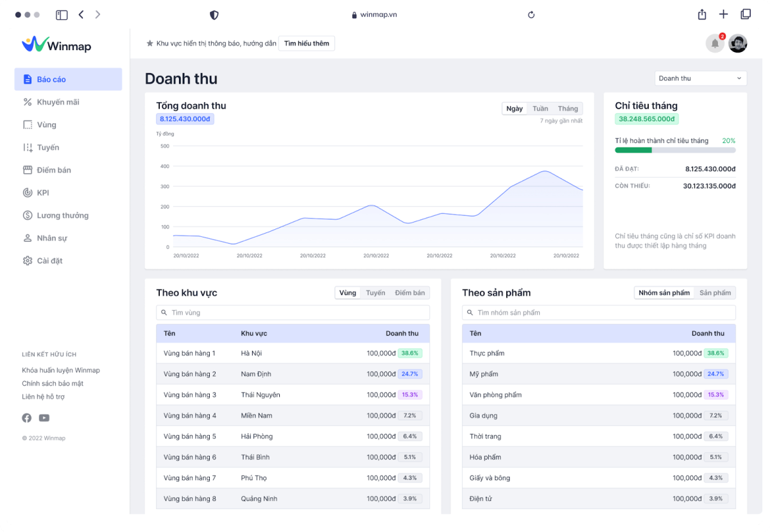Click the Facebook icon in sidebar
The width and height of the screenshot is (770, 532).
tap(27, 418)
